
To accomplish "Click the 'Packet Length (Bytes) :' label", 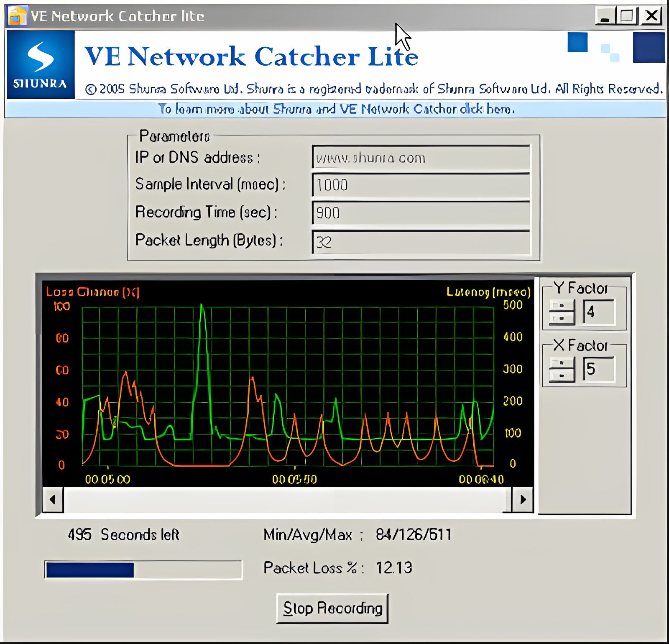I will (209, 240).
